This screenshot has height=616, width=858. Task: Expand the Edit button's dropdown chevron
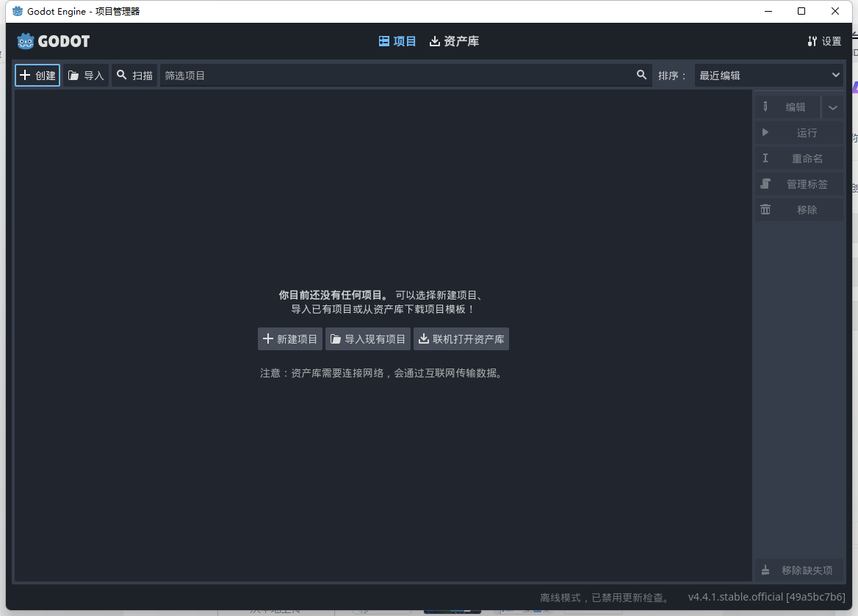pyautogui.click(x=833, y=106)
